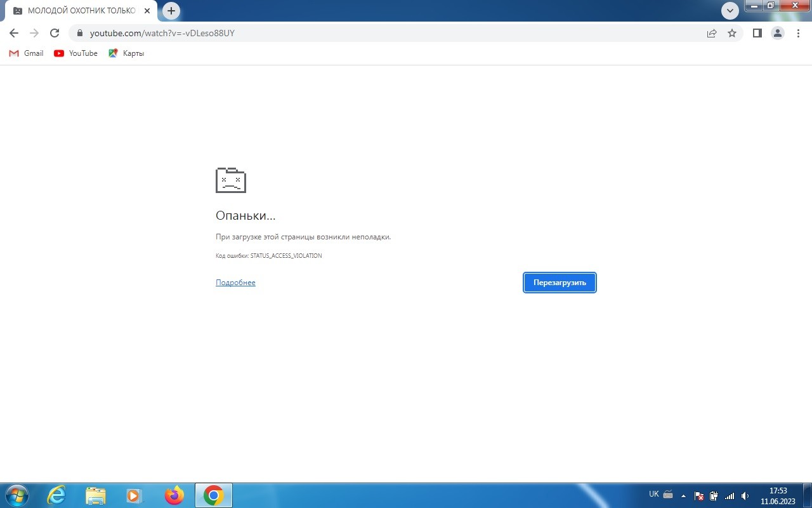This screenshot has width=812, height=508.
Task: Open the Chrome three-dot menu
Action: [798, 33]
